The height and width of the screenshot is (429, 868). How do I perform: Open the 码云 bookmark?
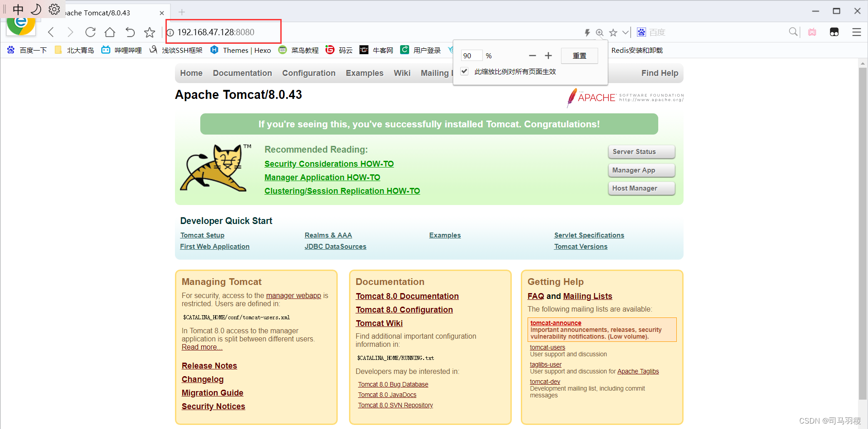click(340, 50)
